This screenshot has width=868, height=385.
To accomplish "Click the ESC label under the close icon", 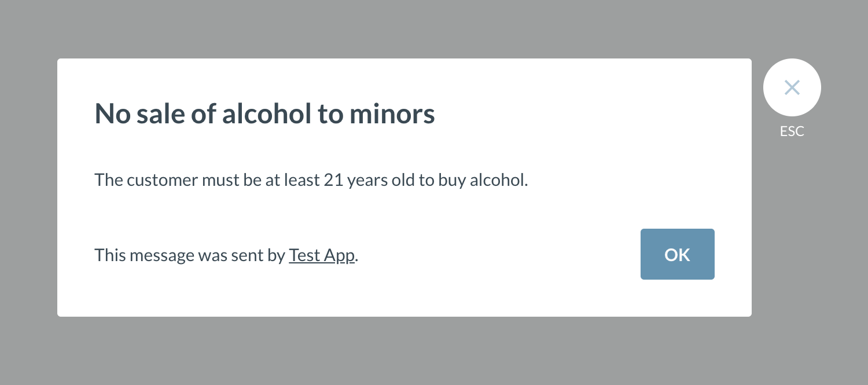I will click(x=792, y=131).
